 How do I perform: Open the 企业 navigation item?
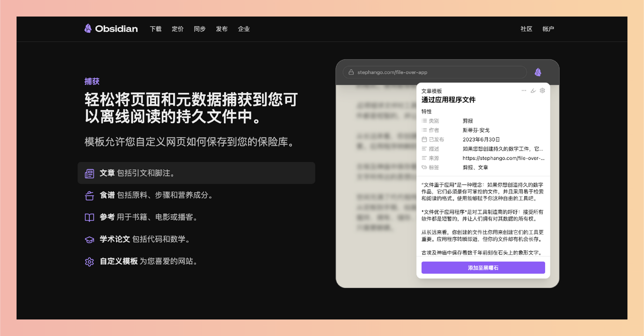244,29
